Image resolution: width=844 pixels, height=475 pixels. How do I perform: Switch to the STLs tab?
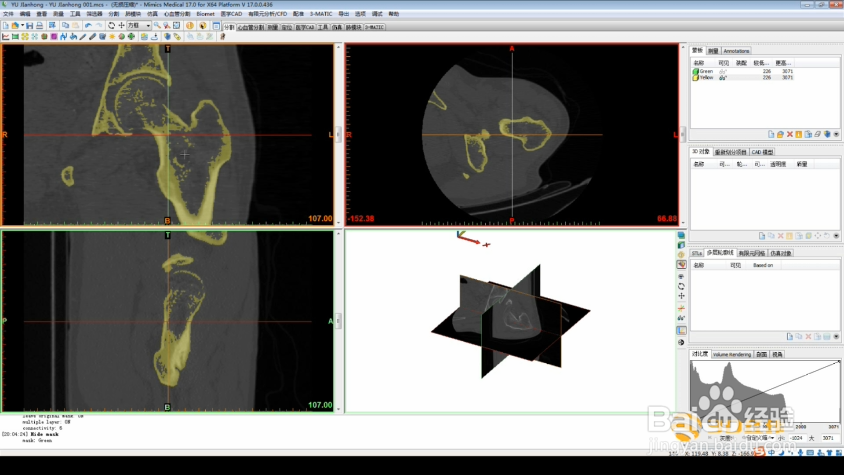tap(697, 253)
